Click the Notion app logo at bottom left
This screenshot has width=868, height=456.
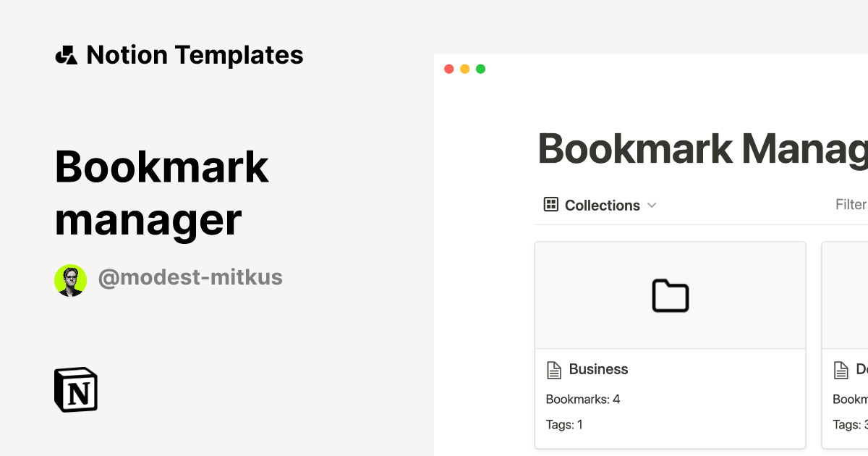click(x=75, y=389)
